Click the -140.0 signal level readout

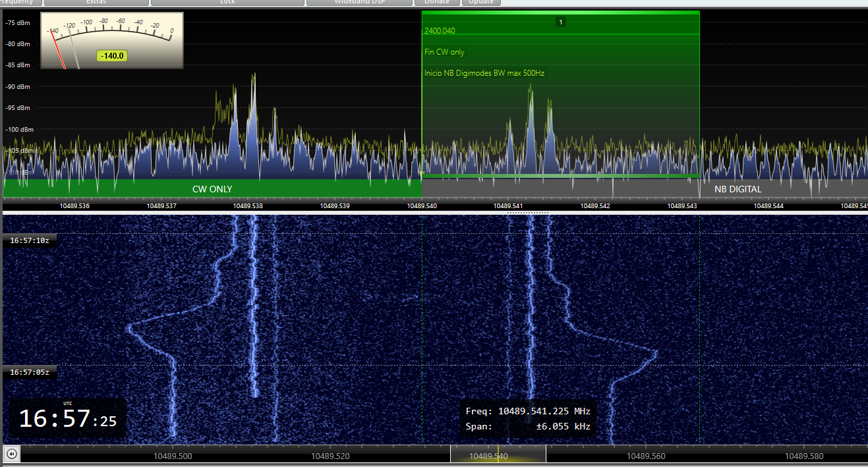point(112,56)
